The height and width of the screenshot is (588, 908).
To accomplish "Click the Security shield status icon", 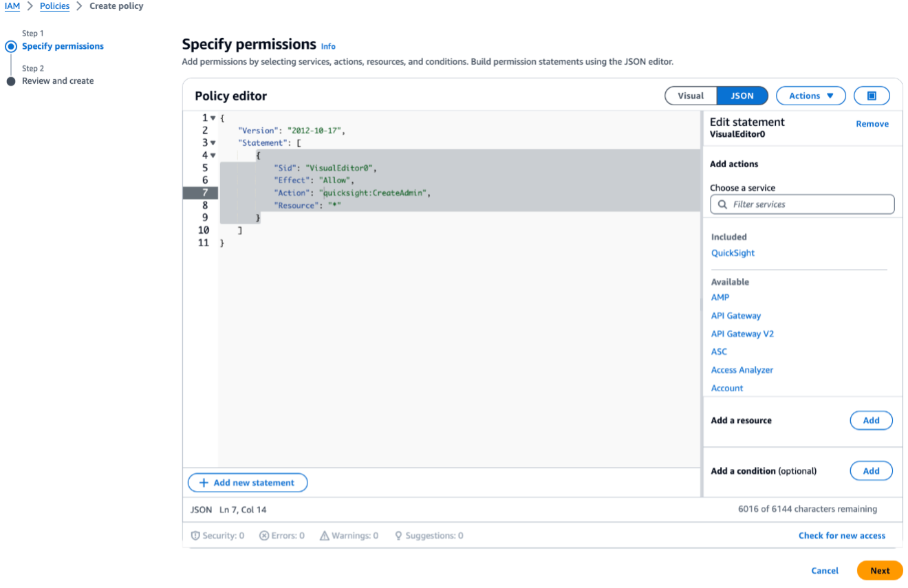I will coord(195,536).
